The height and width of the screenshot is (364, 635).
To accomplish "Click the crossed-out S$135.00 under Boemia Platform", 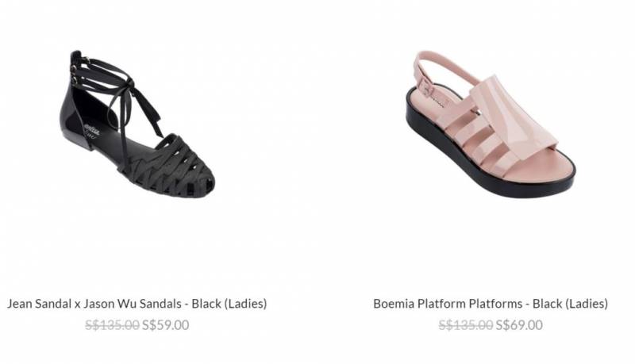I will point(466,325).
